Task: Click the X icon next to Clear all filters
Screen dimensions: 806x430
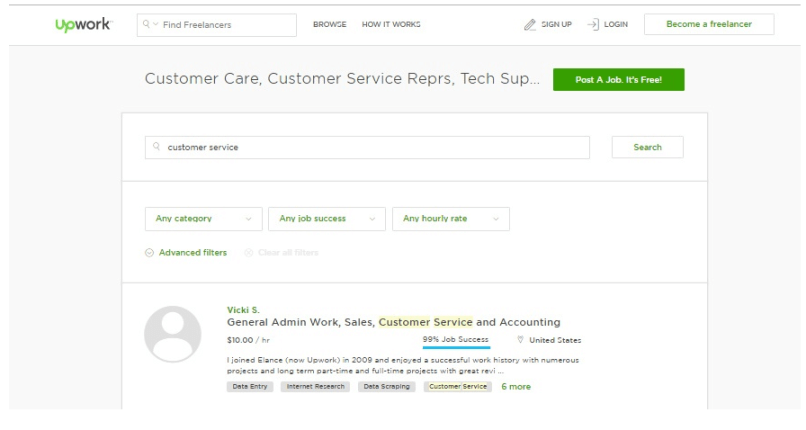Action: point(248,253)
